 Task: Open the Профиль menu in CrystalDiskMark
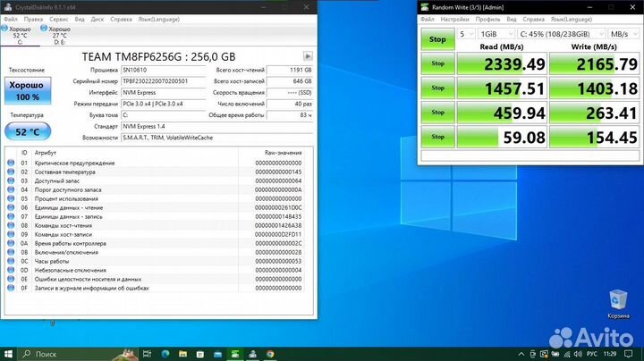click(x=488, y=20)
